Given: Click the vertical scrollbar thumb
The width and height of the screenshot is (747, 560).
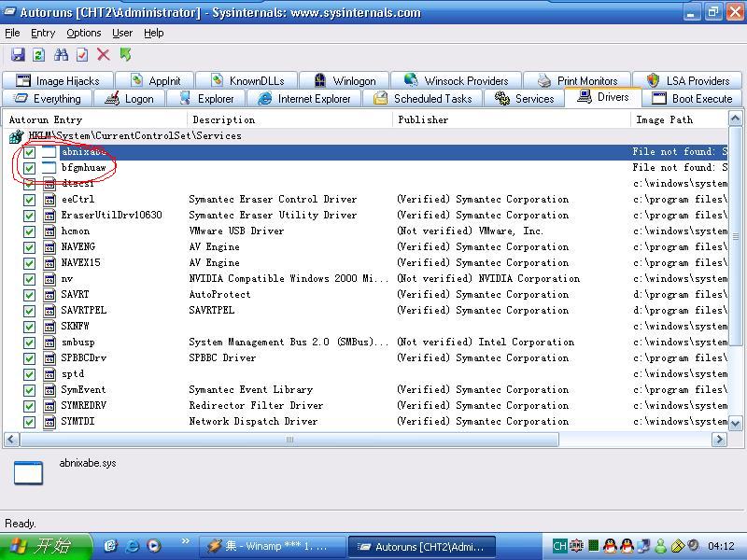Looking at the screenshot, I should pyautogui.click(x=735, y=235).
